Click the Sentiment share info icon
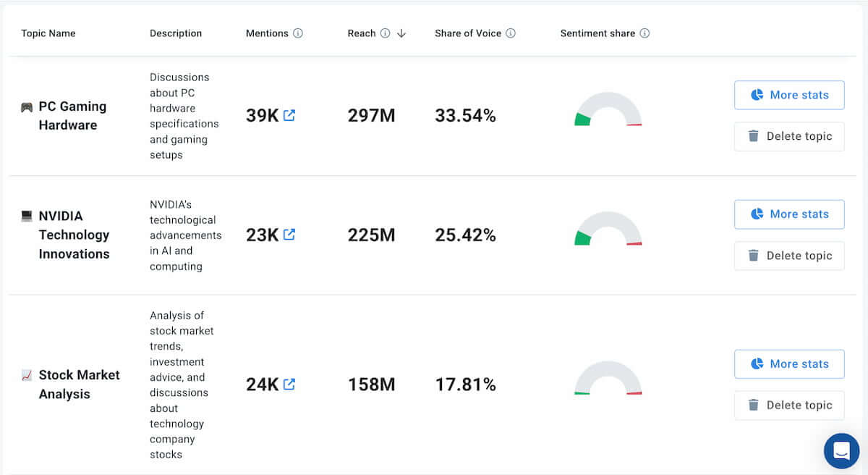The width and height of the screenshot is (868, 475). [646, 33]
